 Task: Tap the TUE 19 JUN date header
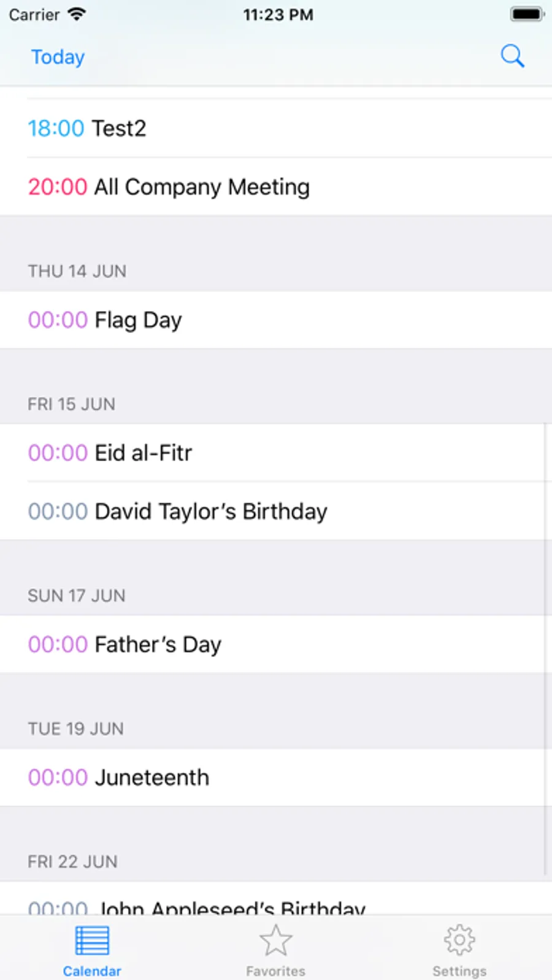click(76, 729)
